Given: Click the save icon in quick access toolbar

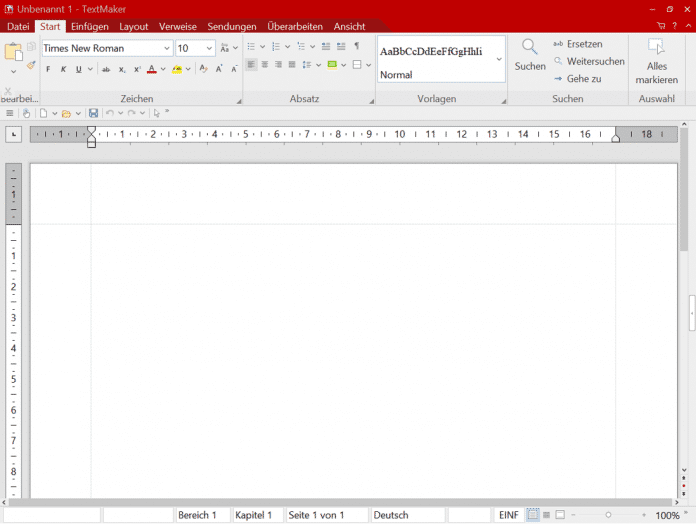Looking at the screenshot, I should click(x=93, y=113).
